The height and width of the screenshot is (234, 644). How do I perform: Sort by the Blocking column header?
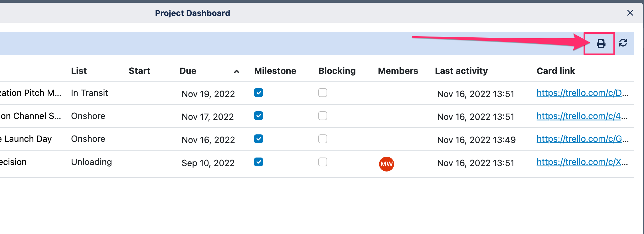(x=337, y=71)
